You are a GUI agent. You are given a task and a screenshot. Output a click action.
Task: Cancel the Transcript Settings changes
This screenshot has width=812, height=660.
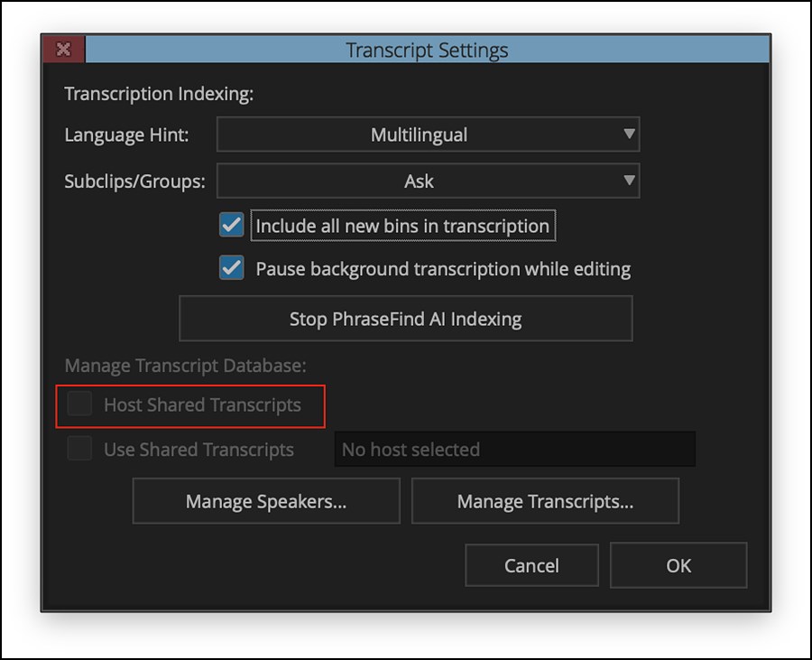tap(531, 566)
